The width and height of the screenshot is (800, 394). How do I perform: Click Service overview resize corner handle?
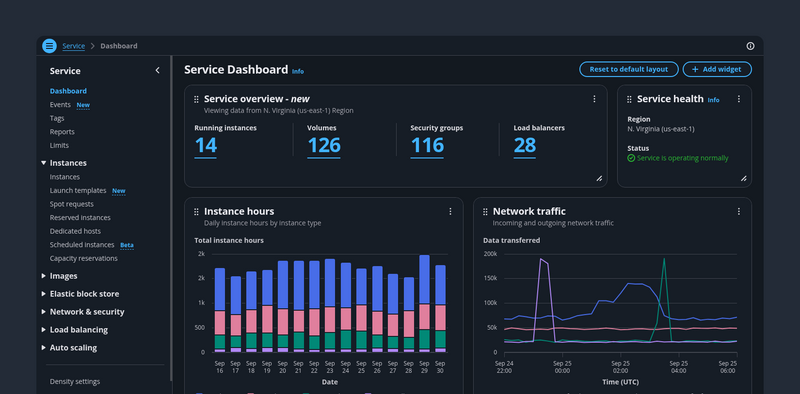(x=599, y=179)
